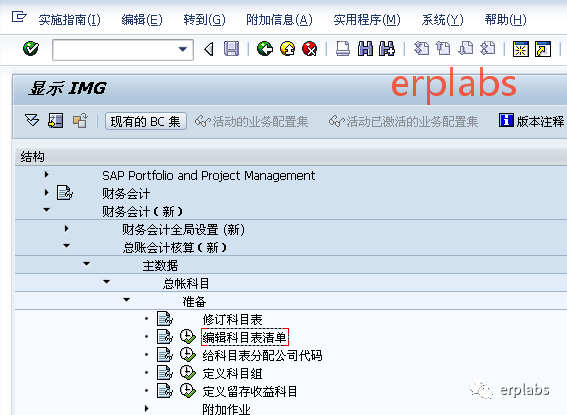This screenshot has height=415, width=567.
Task: Collapse the 准备 node
Action: (127, 300)
